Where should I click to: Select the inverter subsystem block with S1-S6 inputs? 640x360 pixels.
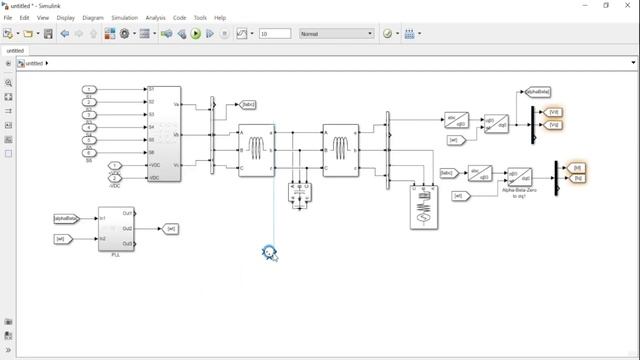164,133
